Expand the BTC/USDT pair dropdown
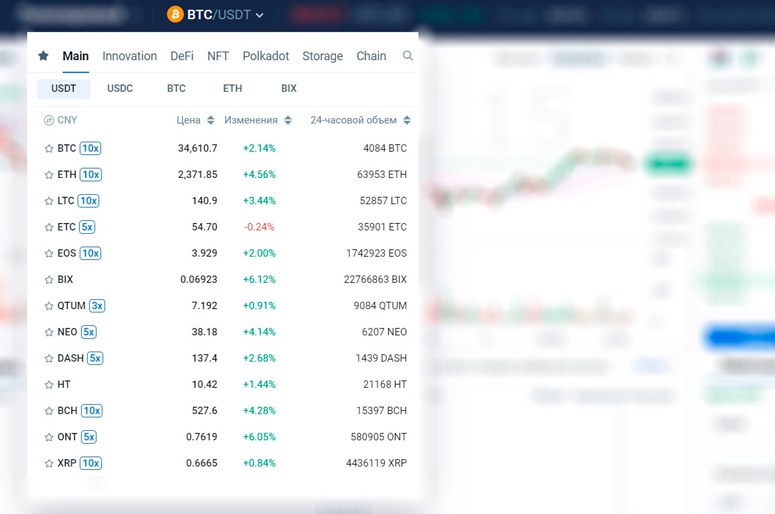Image resolution: width=775 pixels, height=514 pixels. click(x=259, y=15)
